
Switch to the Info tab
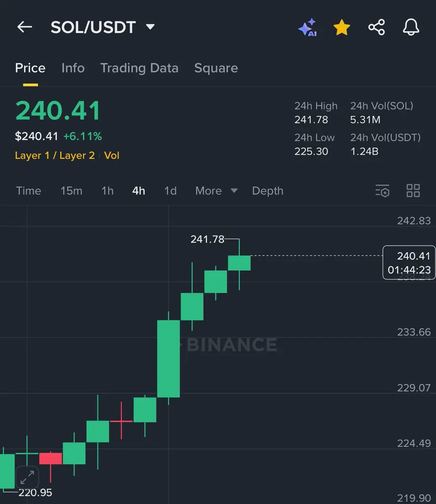(73, 68)
